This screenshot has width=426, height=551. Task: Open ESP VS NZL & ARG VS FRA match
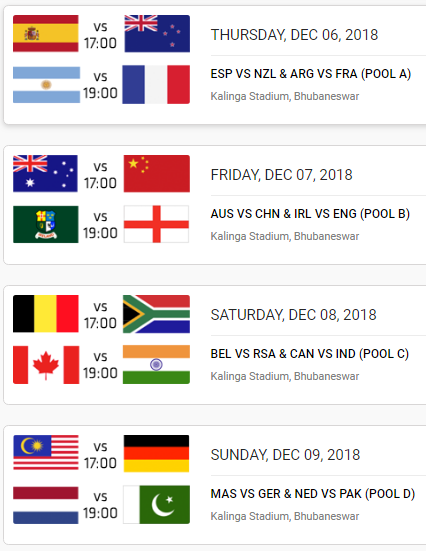point(311,74)
